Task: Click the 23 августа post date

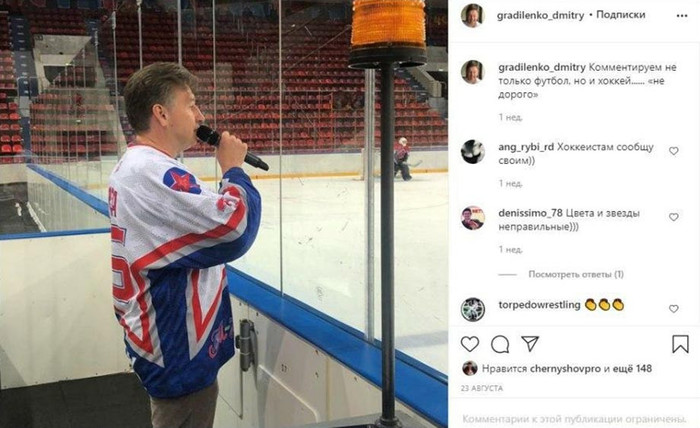Action: [x=482, y=388]
